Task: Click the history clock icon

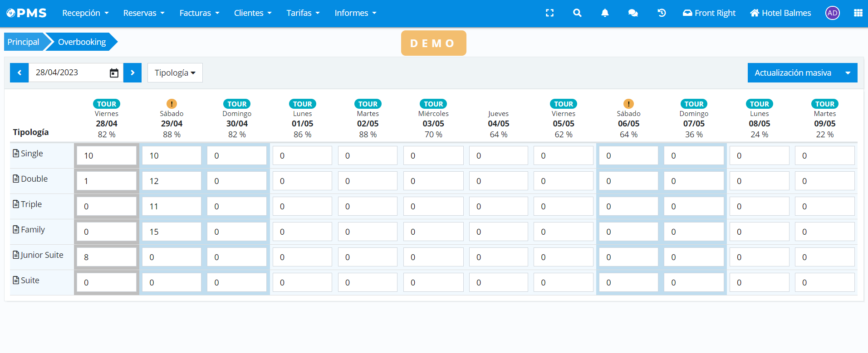Action: pos(662,13)
